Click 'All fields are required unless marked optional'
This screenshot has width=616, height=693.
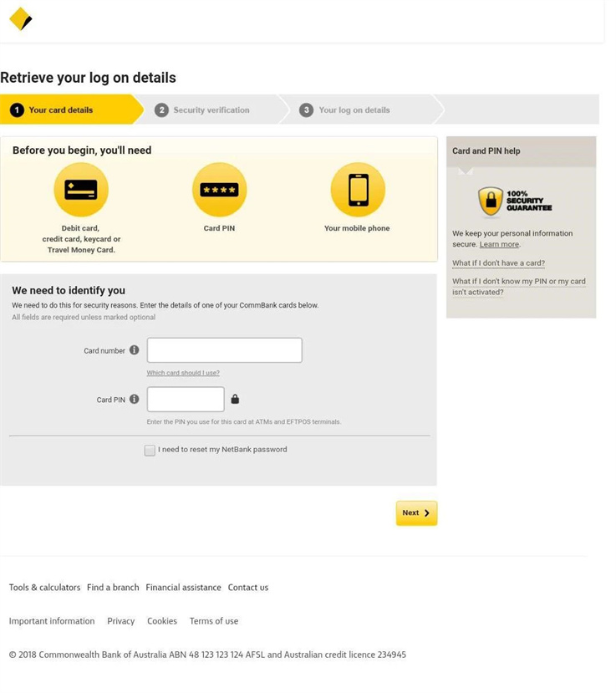(84, 318)
